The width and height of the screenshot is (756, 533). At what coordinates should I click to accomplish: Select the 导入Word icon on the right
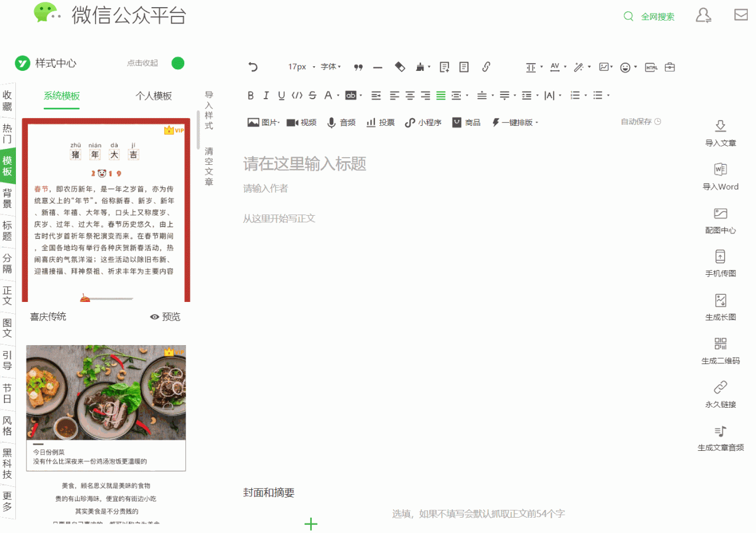click(720, 170)
